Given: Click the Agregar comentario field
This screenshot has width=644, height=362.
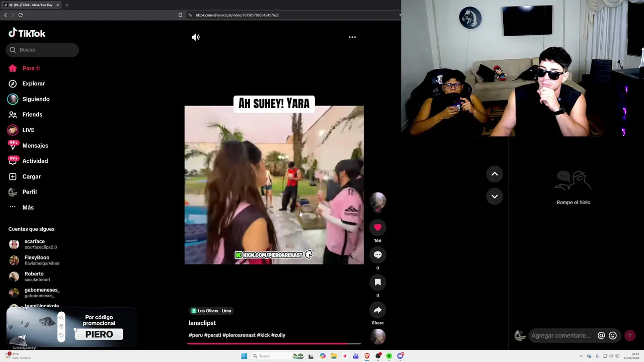Looking at the screenshot, I should point(560,335).
